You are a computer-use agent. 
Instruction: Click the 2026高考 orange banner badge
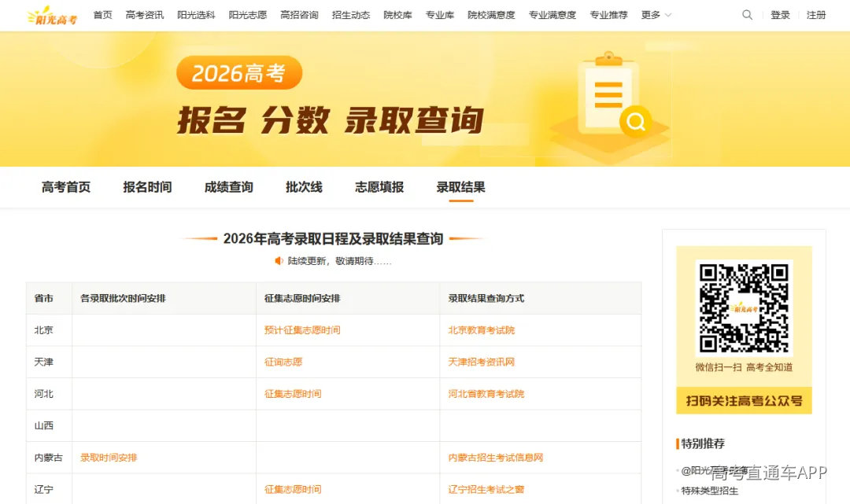point(239,72)
